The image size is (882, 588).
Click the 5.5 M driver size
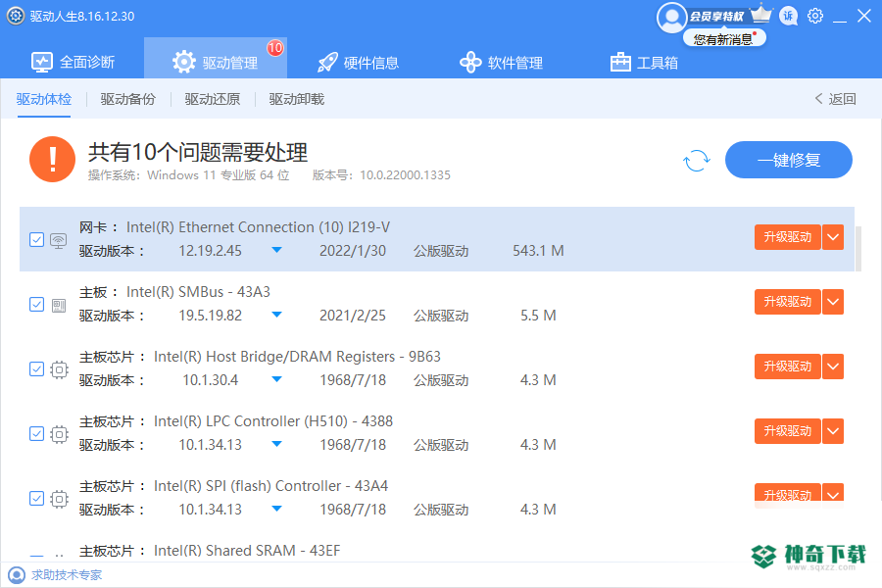click(x=538, y=316)
